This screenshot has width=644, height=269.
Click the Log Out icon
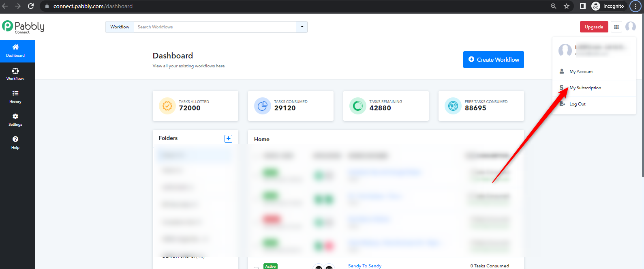562,104
